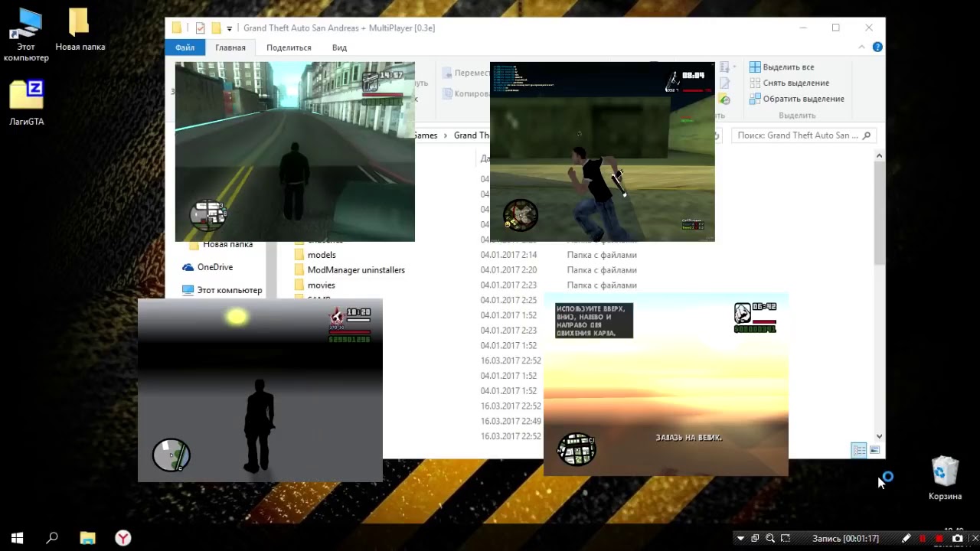Open the Windows Start menu
The height and width of the screenshot is (551, 980).
[17, 538]
